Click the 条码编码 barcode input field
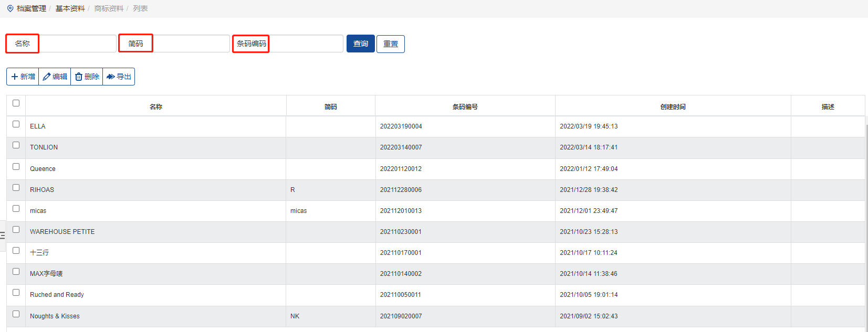Image resolution: width=868 pixels, height=332 pixels. tap(306, 44)
